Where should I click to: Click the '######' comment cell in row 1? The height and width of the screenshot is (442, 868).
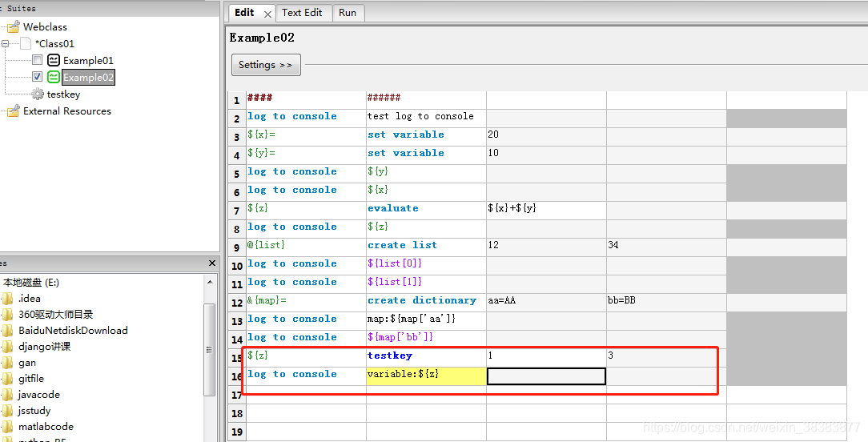(x=426, y=100)
